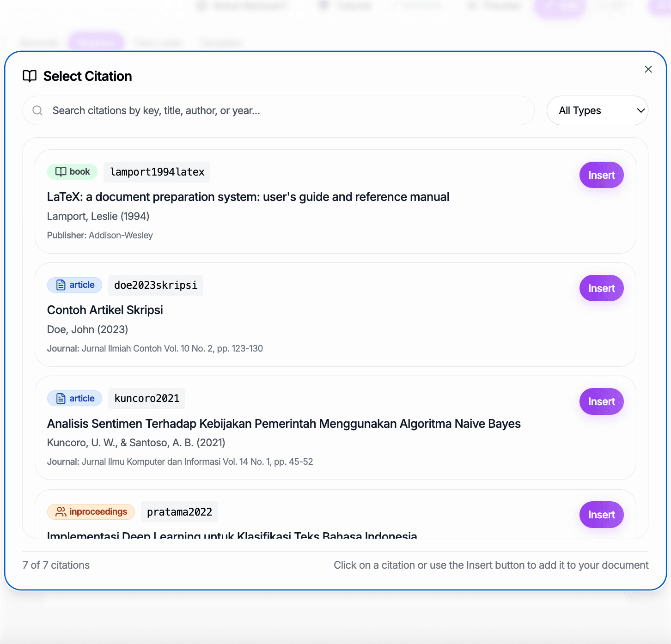Click the blue article badge on doe2023skripsi
This screenshot has height=644, width=671.
74,285
